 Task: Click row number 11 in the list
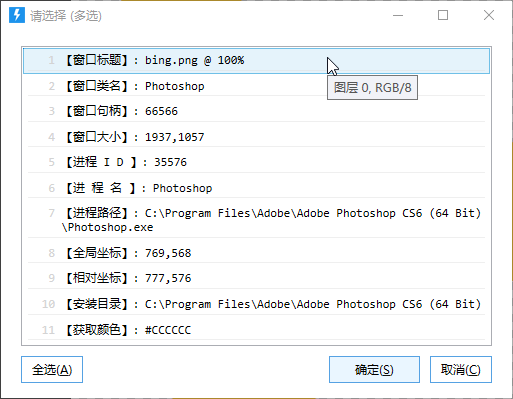point(48,330)
